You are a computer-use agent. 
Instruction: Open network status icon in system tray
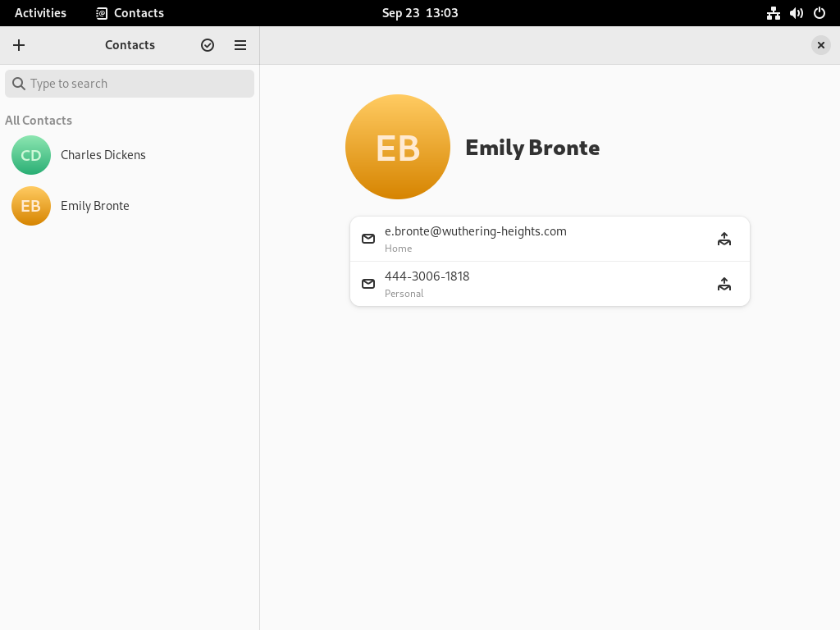click(773, 13)
